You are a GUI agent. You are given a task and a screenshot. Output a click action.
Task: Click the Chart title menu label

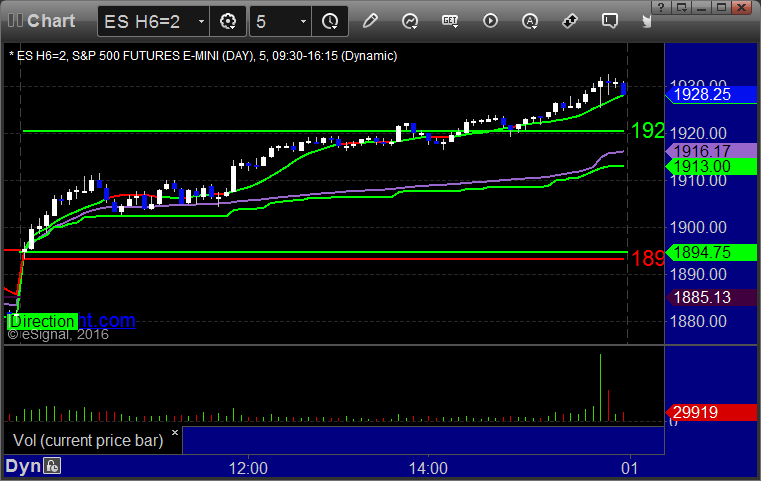pos(51,21)
